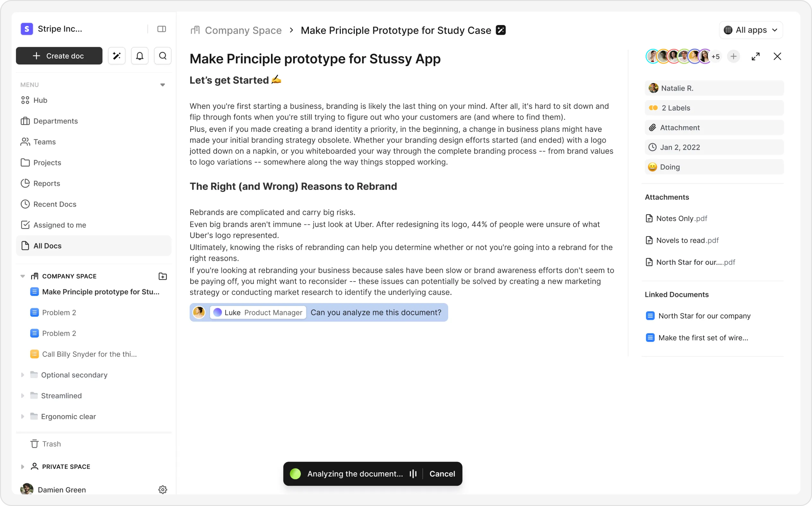812x506 pixels.
Task: Open the 2 Labels color field
Action: pyautogui.click(x=714, y=108)
